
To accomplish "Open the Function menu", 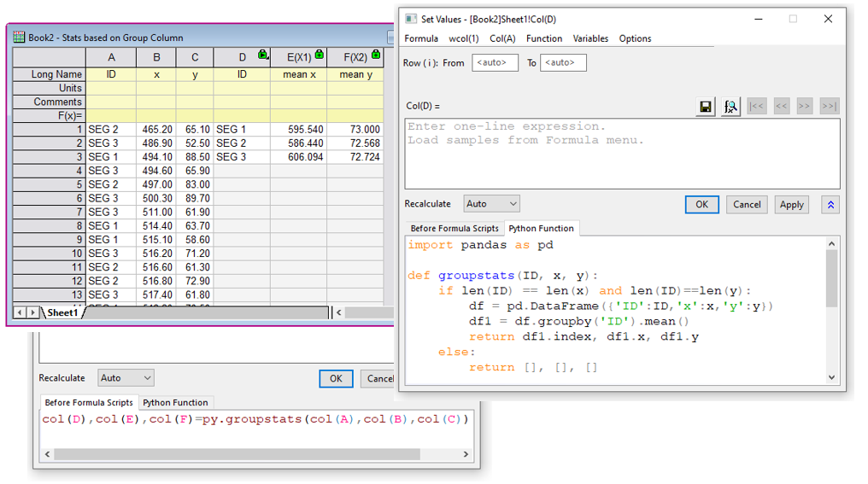I will 543,38.
